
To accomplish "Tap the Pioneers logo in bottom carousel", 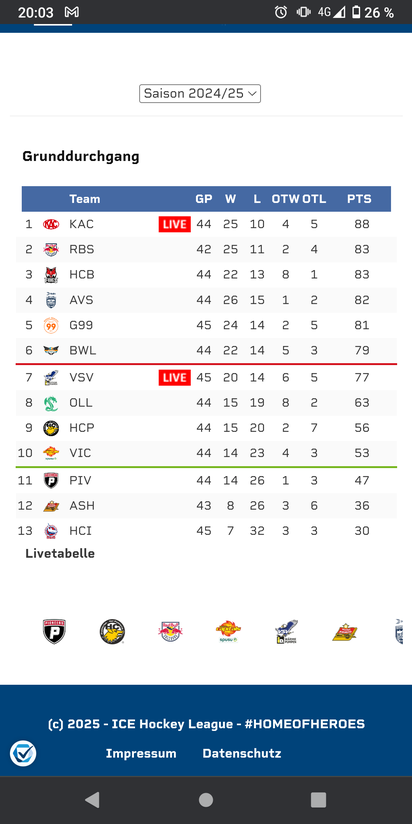I will [x=54, y=631].
